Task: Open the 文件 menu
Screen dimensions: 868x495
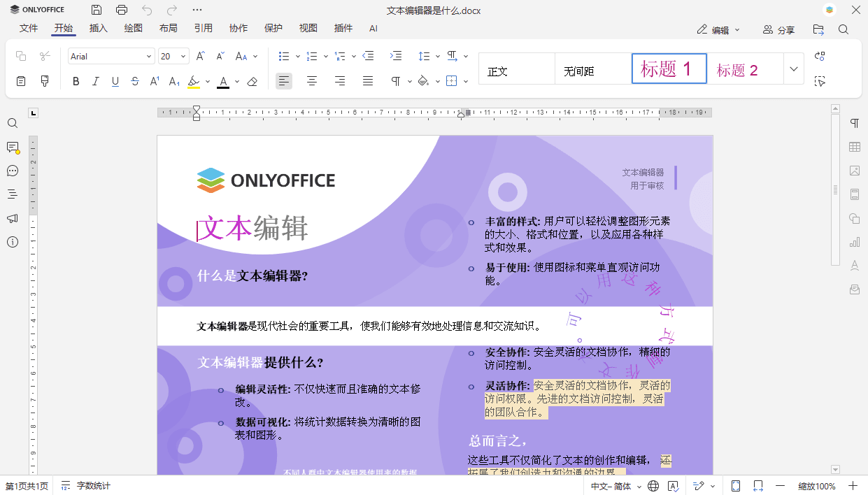Action: point(29,28)
